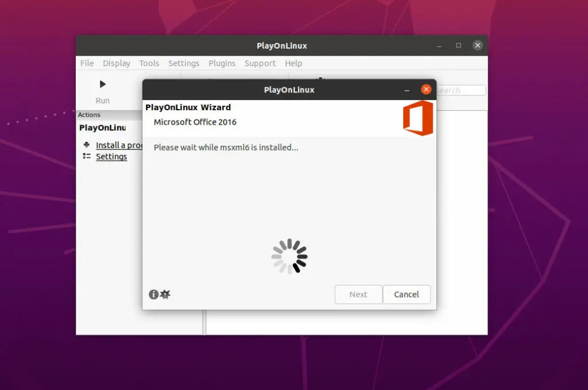Open the Display menu

(117, 63)
